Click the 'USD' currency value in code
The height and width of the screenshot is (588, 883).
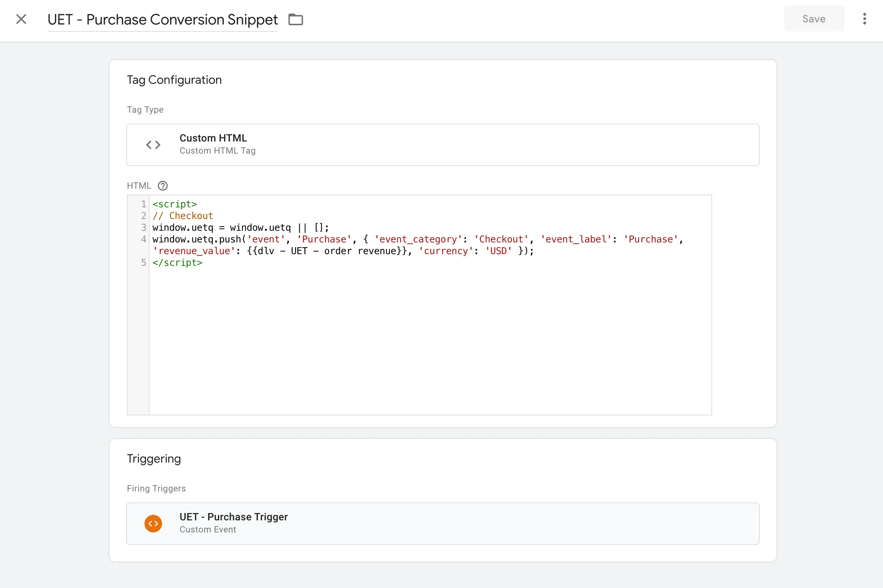499,251
